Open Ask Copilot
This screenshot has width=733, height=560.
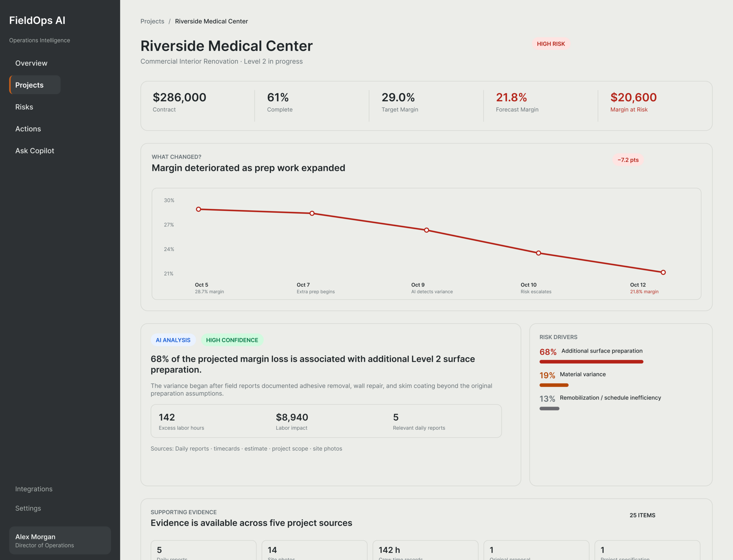point(35,151)
